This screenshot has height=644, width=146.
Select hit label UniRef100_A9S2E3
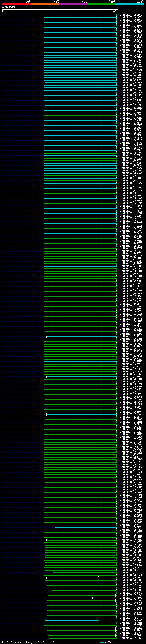pyautogui.click(x=131, y=628)
